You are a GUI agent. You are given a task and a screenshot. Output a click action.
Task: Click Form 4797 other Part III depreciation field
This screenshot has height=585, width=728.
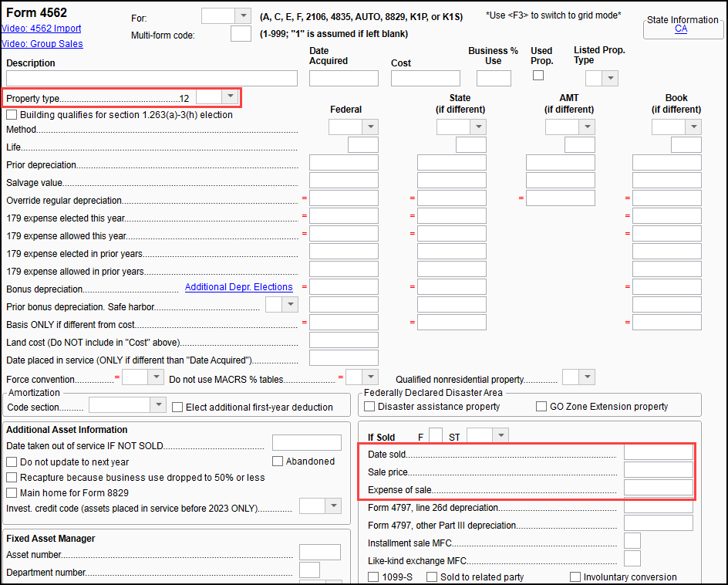coord(659,522)
